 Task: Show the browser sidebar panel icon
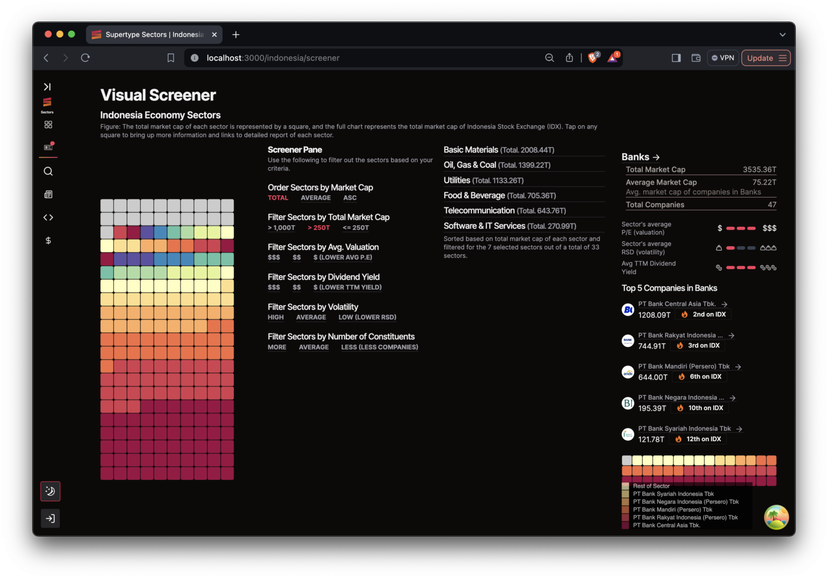(x=676, y=58)
